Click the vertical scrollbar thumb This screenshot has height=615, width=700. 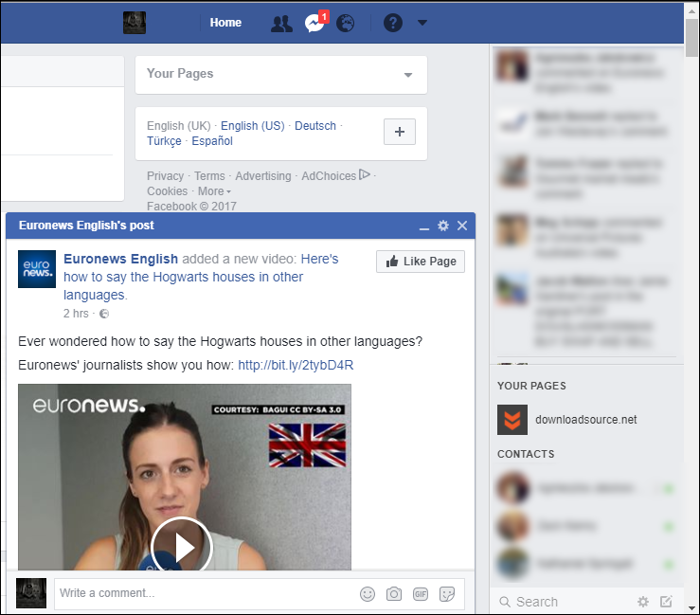tap(692, 38)
